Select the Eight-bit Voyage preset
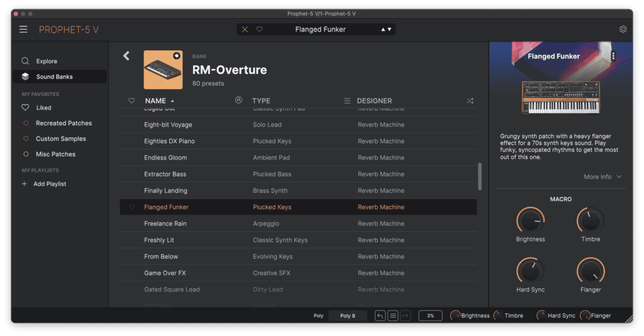The height and width of the screenshot is (336, 644). click(298, 125)
